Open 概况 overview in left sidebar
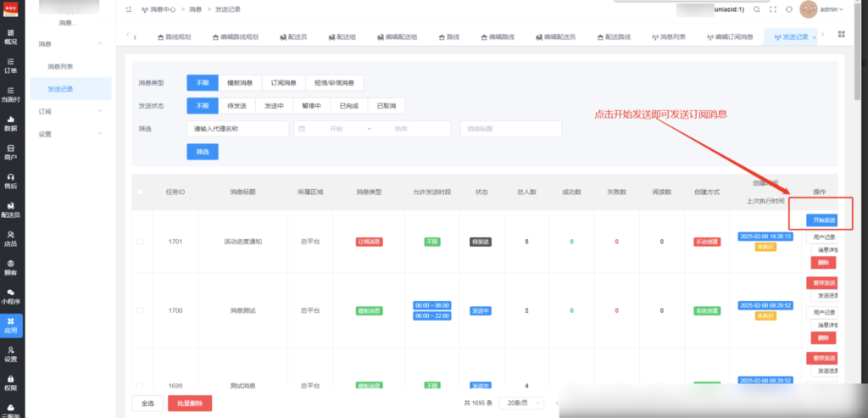The width and height of the screenshot is (868, 418). (10, 36)
